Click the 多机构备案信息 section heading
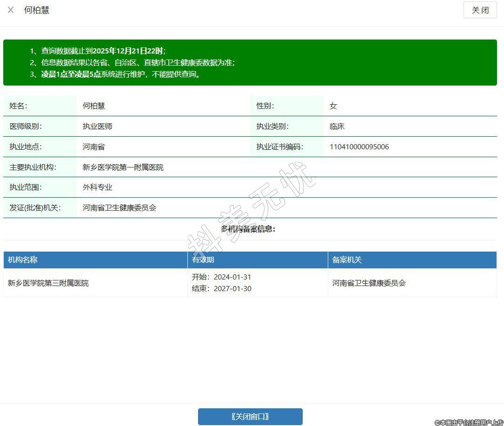504x426 pixels. [248, 229]
